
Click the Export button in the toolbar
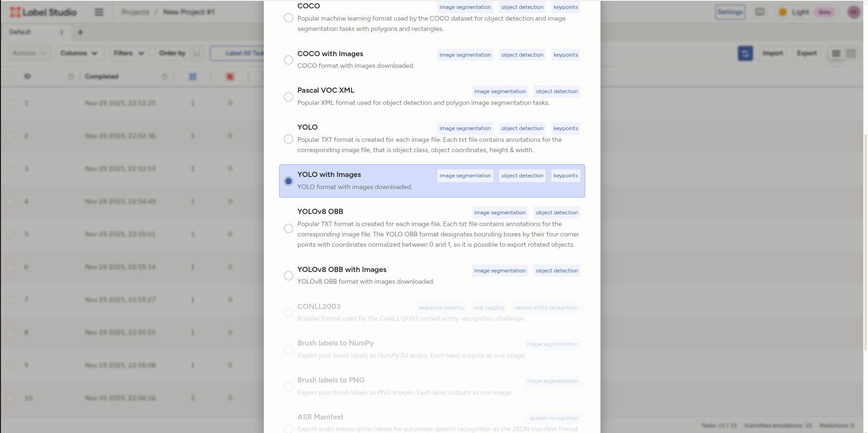807,53
